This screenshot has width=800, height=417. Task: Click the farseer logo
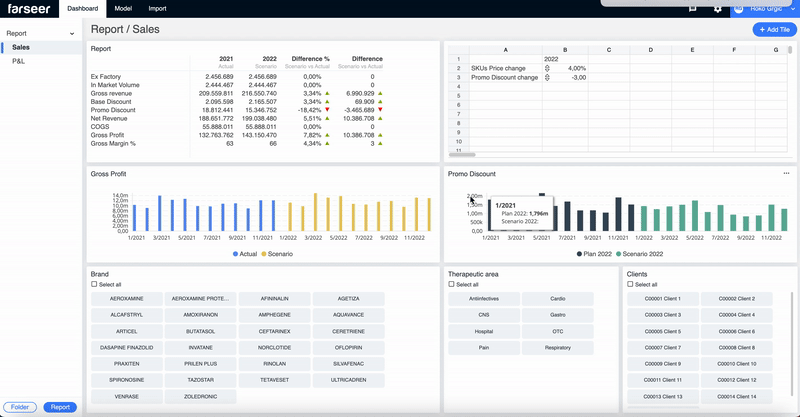(28, 8)
